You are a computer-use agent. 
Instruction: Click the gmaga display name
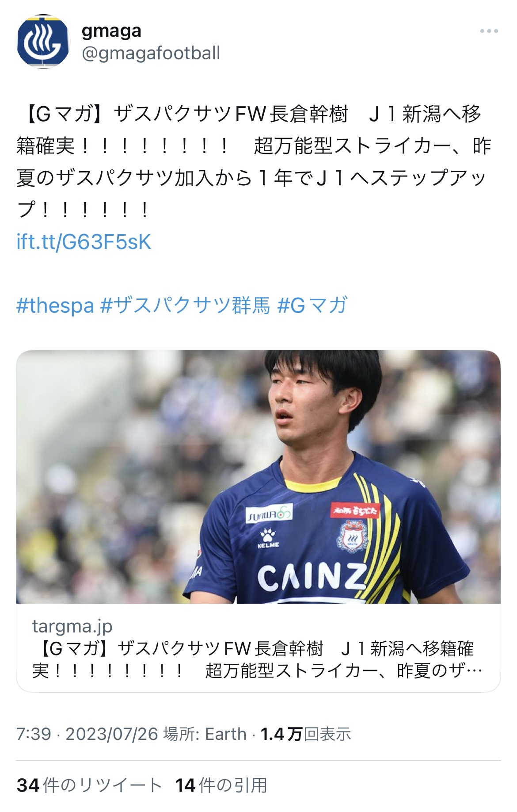point(111,31)
